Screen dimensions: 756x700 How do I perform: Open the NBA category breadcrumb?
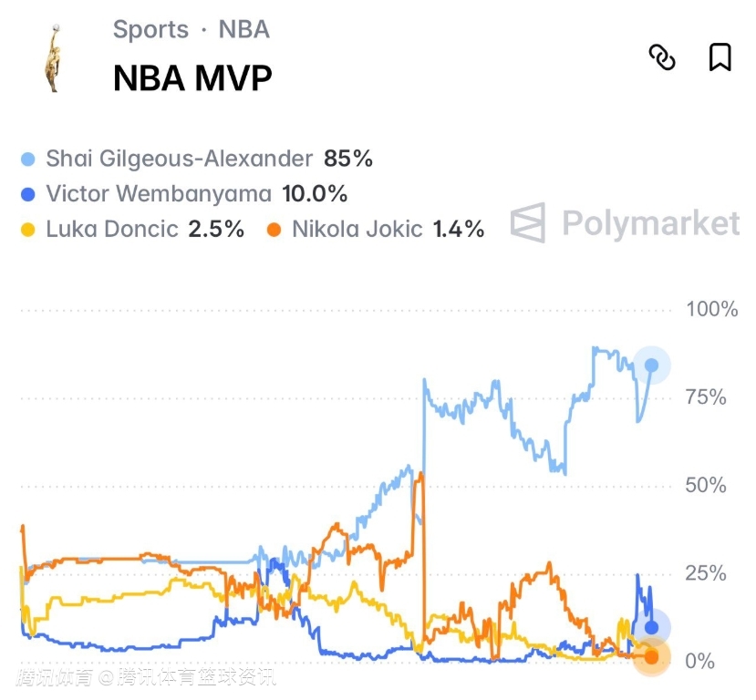click(244, 29)
